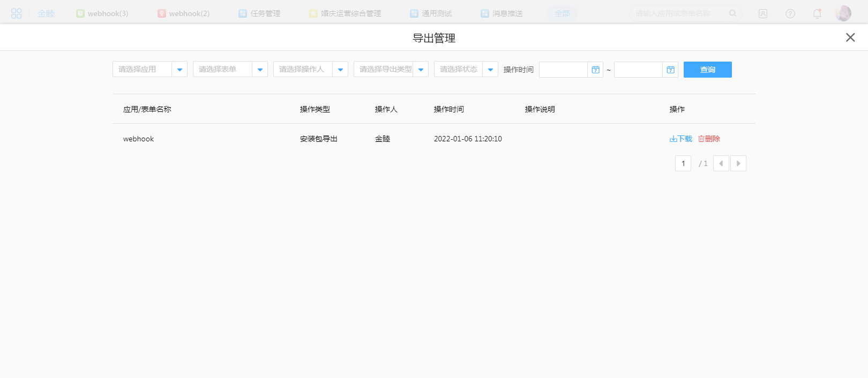This screenshot has height=378, width=868.
Task: Click the notification bell icon
Action: point(817,13)
